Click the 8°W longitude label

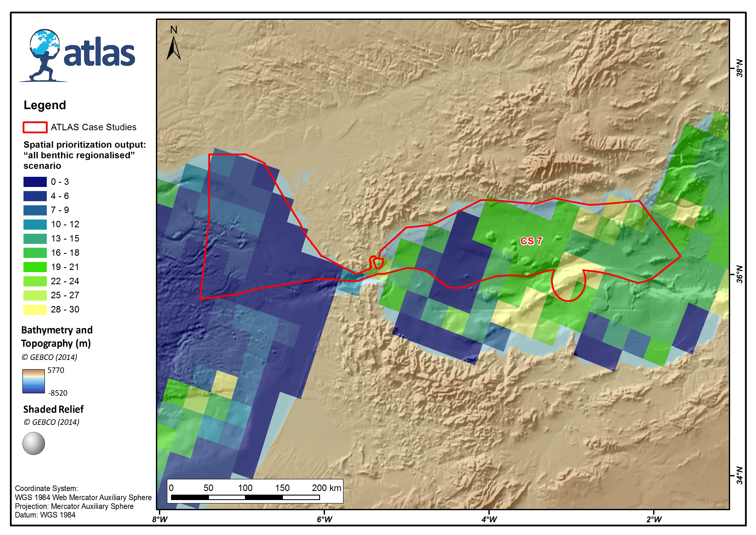(160, 519)
